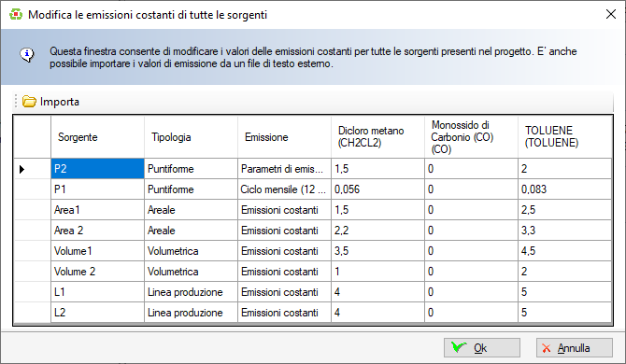Screen dimensions: 626x364
Task: Open the Importa toolbar item
Action: click(x=50, y=102)
